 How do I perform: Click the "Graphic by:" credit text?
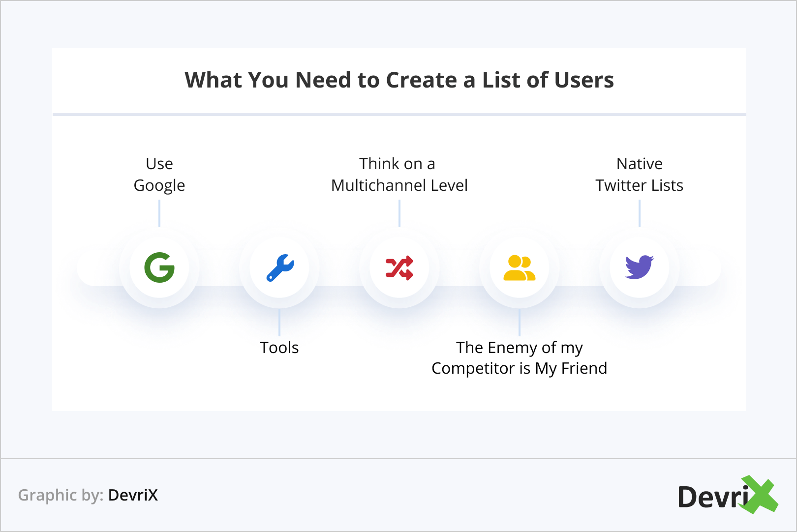[61, 495]
